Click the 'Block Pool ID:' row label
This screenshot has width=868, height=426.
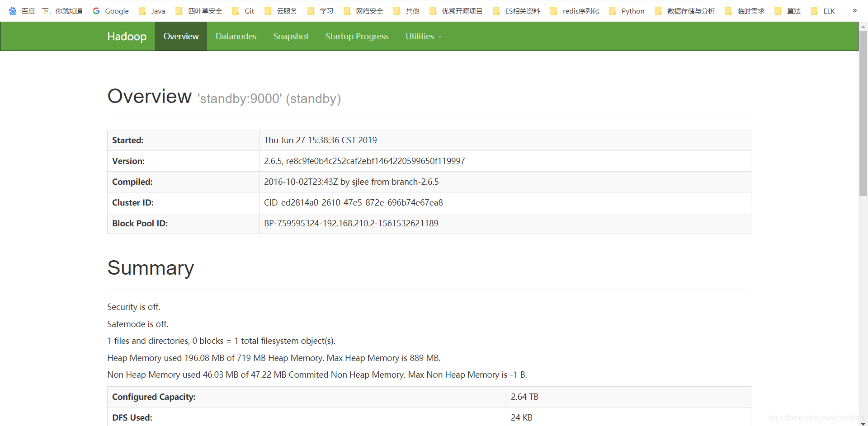140,223
